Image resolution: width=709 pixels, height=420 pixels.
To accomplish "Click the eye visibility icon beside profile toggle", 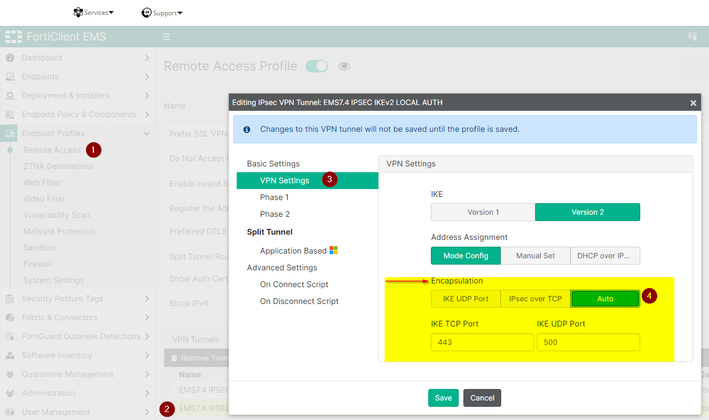I will coord(344,66).
